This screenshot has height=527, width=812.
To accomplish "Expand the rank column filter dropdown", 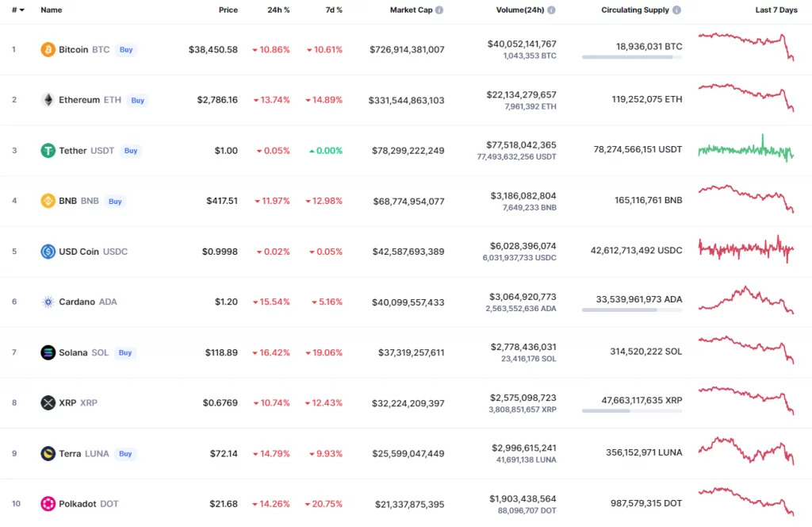I will point(18,10).
